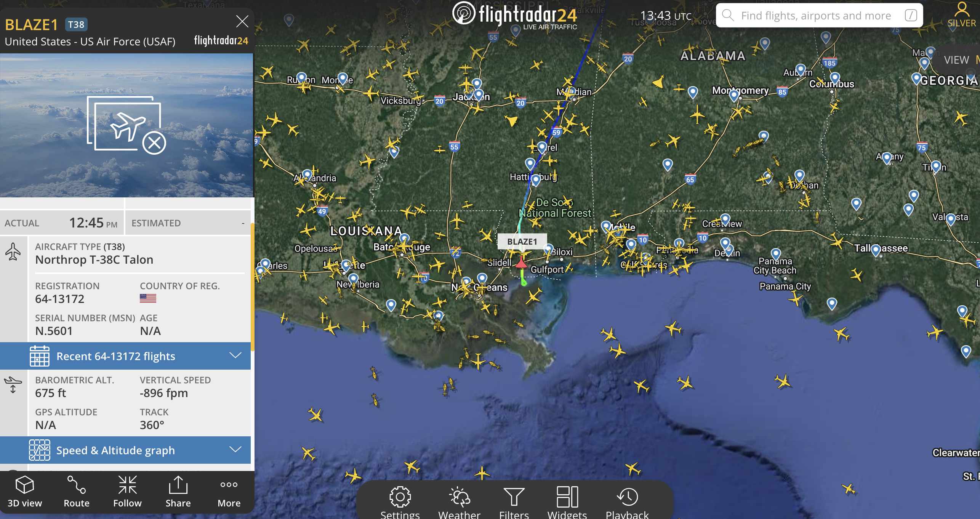Share this flight
This screenshot has width=980, height=519.
[178, 492]
